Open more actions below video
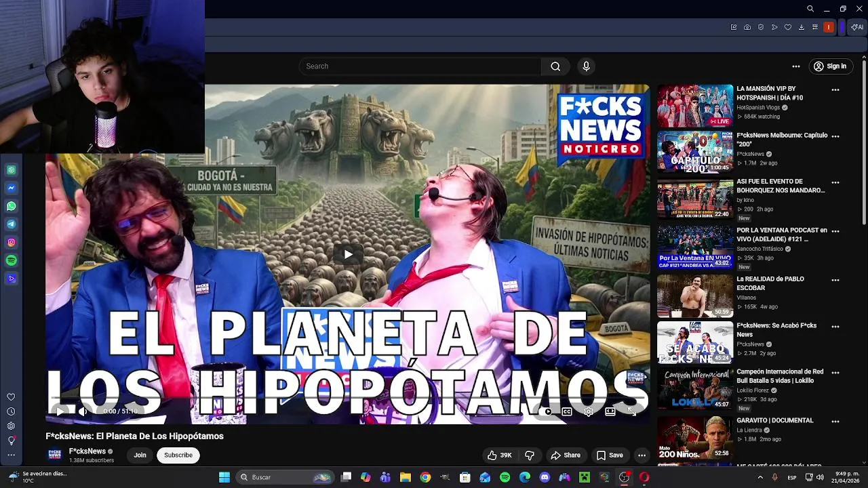Viewport: 868px width, 488px height. pos(642,455)
